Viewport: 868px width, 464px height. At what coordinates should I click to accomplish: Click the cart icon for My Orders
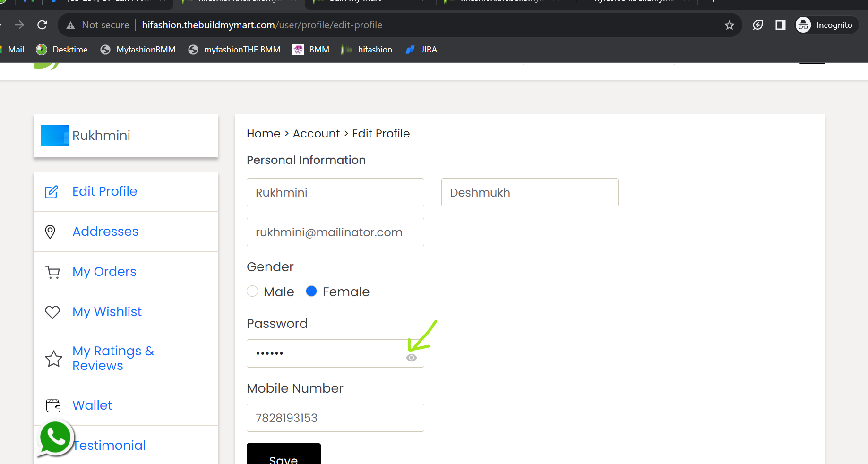tap(52, 272)
